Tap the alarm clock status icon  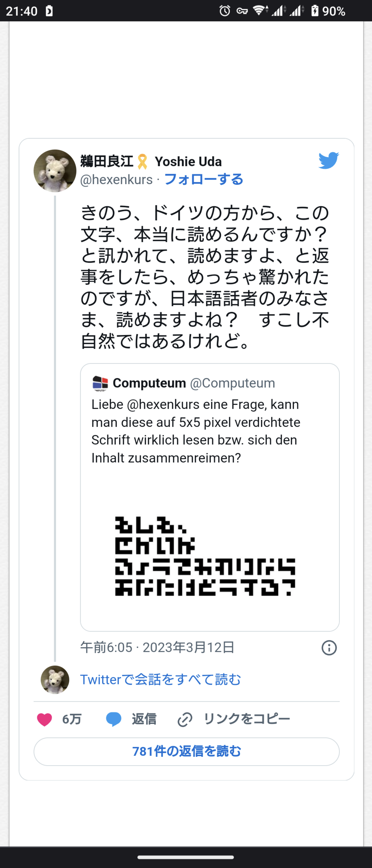pyautogui.click(x=225, y=11)
